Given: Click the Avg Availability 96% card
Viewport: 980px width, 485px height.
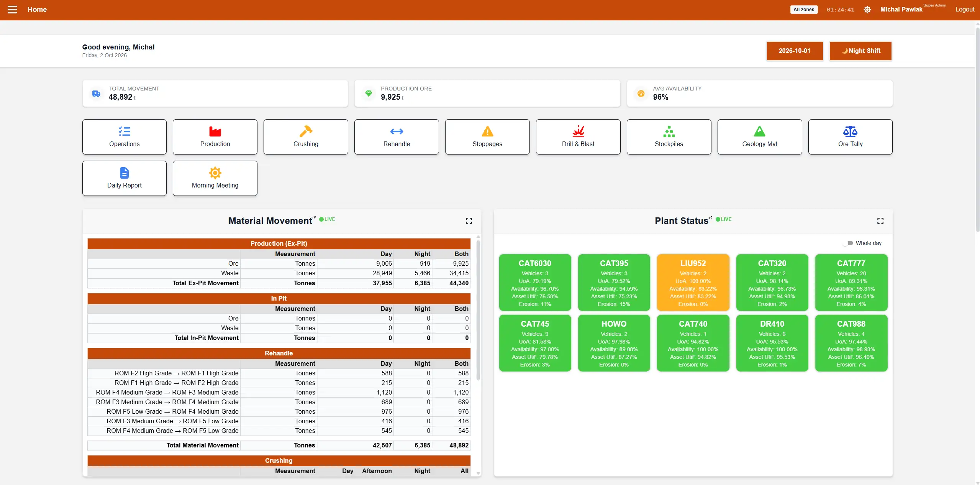Looking at the screenshot, I should (x=760, y=94).
